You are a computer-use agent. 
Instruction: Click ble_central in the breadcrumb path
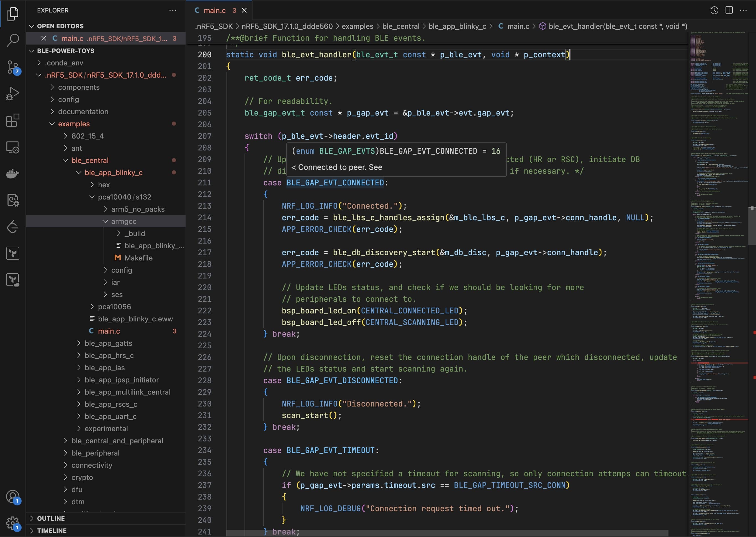click(400, 26)
